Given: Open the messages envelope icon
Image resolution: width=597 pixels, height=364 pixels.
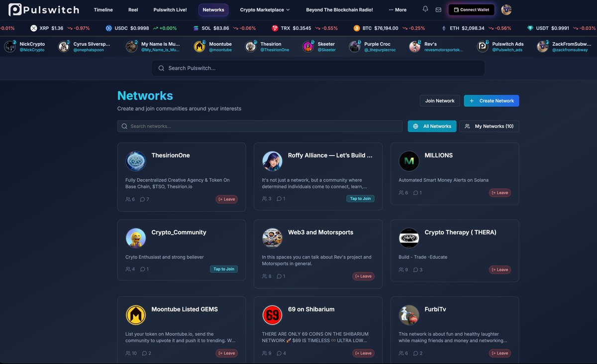Looking at the screenshot, I should 438,9.
